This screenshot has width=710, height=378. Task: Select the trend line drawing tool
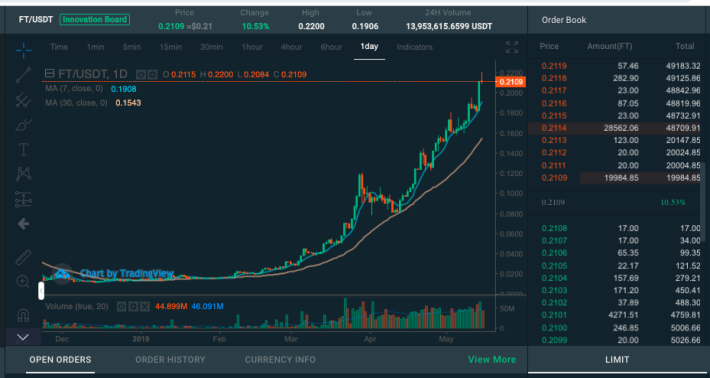coord(23,75)
